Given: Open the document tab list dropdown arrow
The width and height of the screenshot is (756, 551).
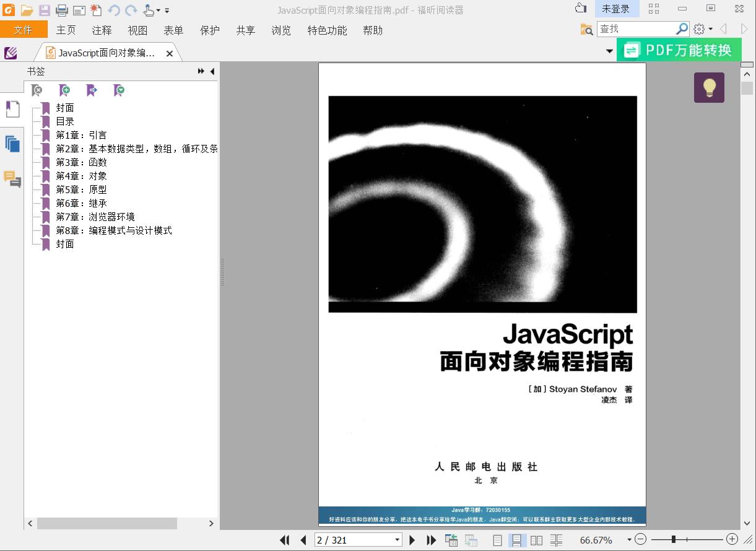Looking at the screenshot, I should 609,52.
